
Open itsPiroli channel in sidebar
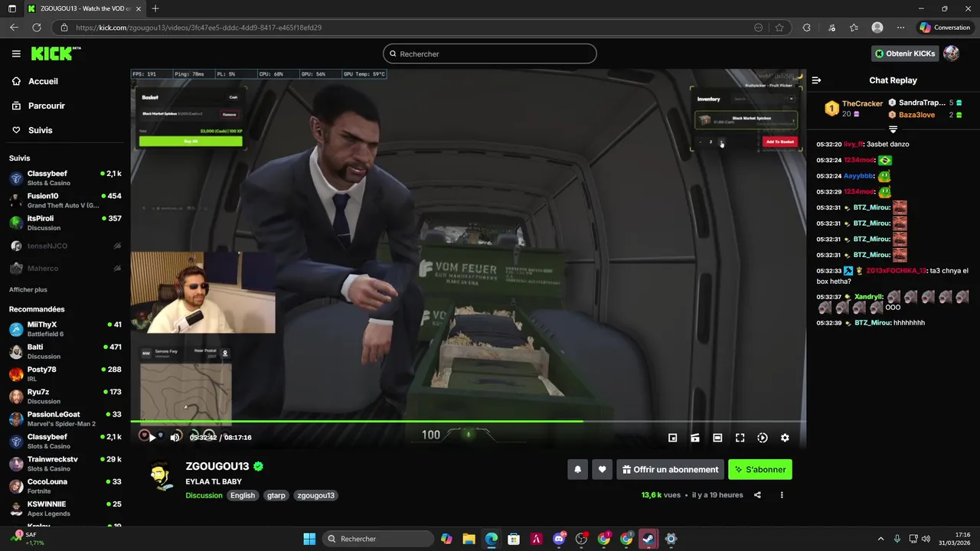coord(65,223)
